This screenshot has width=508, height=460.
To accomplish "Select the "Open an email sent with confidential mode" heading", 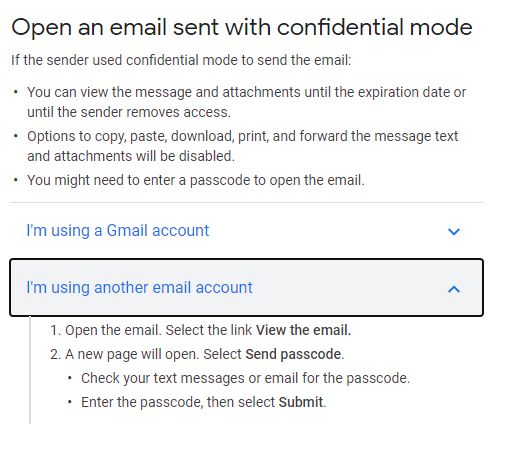I will (242, 27).
